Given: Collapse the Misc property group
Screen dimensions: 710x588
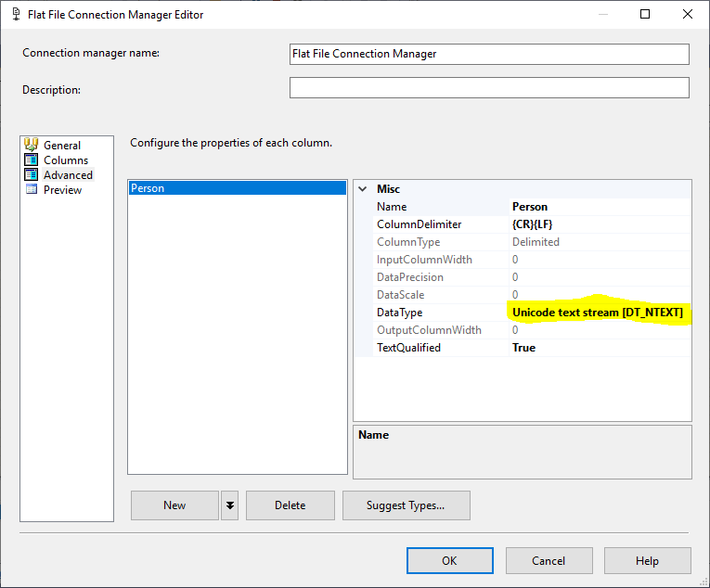Looking at the screenshot, I should tap(363, 189).
